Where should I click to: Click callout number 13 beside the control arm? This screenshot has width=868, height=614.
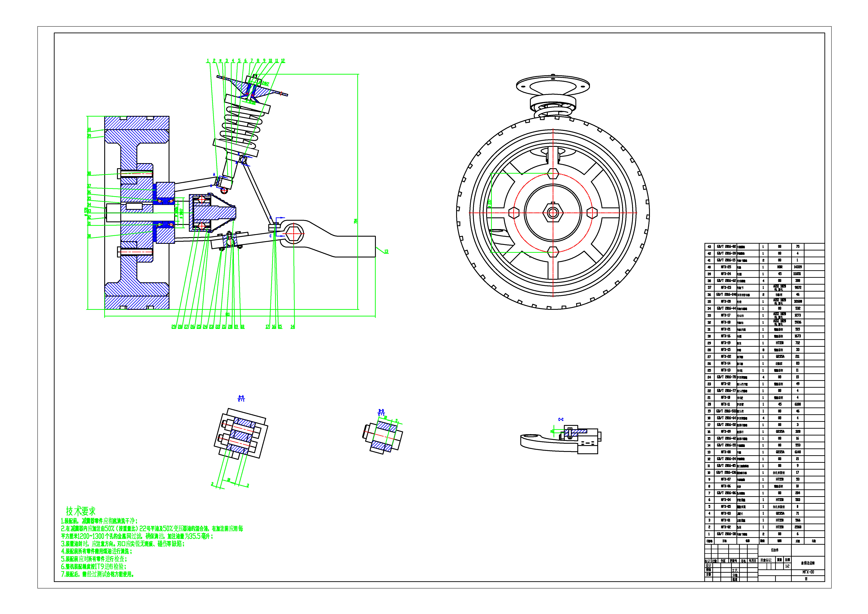point(386,252)
